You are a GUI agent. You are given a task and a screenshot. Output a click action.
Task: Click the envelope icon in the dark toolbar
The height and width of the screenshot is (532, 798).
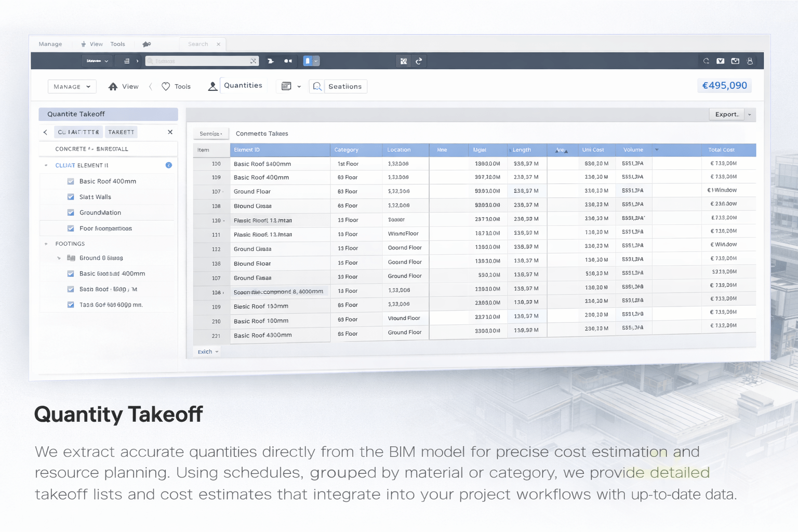721,61
